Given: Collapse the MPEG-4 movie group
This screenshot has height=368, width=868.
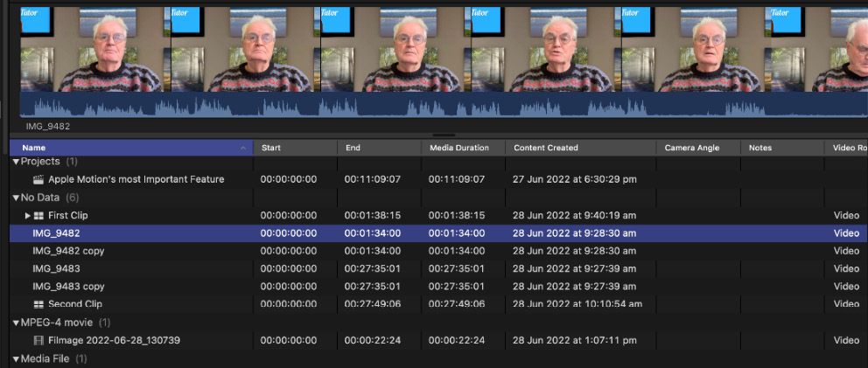Looking at the screenshot, I should pos(16,323).
